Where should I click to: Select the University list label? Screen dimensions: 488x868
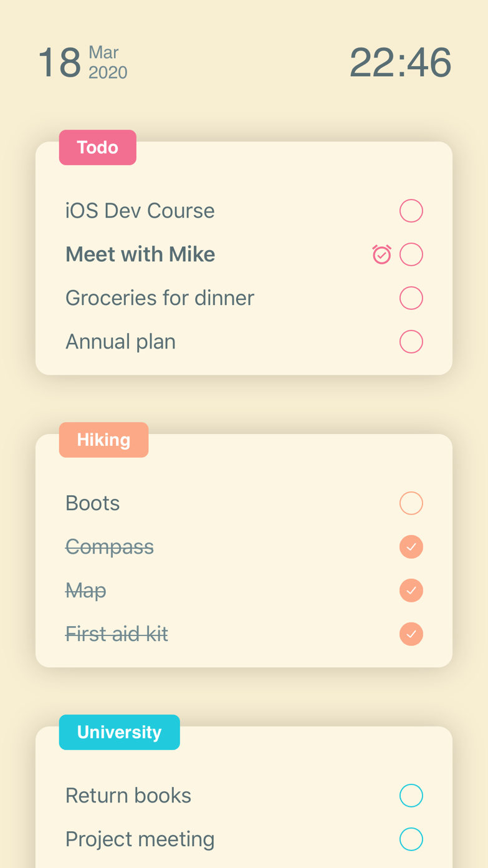tap(120, 733)
